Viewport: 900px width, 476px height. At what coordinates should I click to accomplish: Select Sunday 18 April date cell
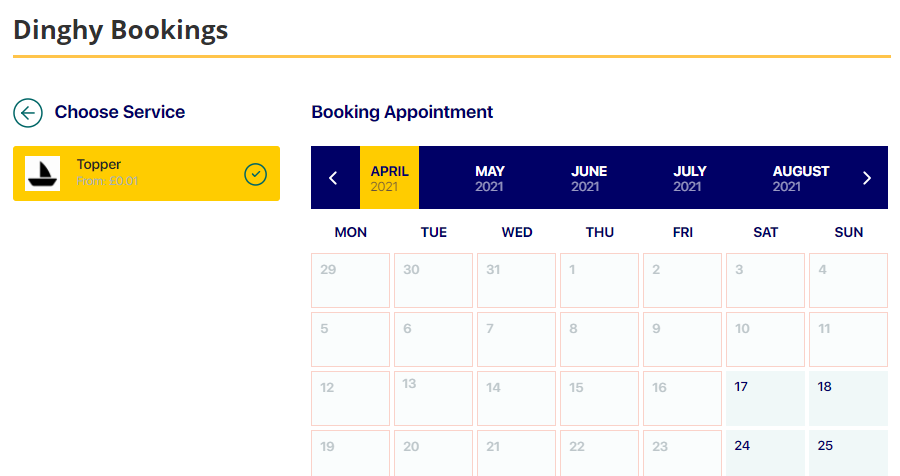(x=848, y=399)
